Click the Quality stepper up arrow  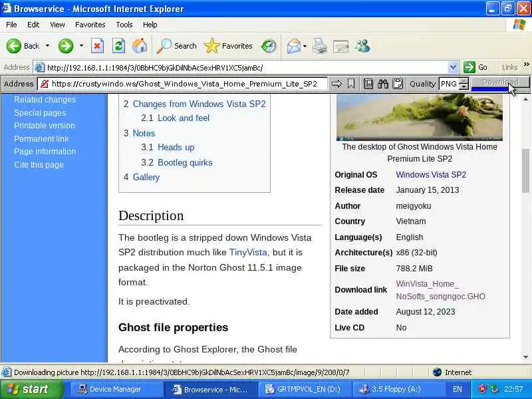[464, 80]
